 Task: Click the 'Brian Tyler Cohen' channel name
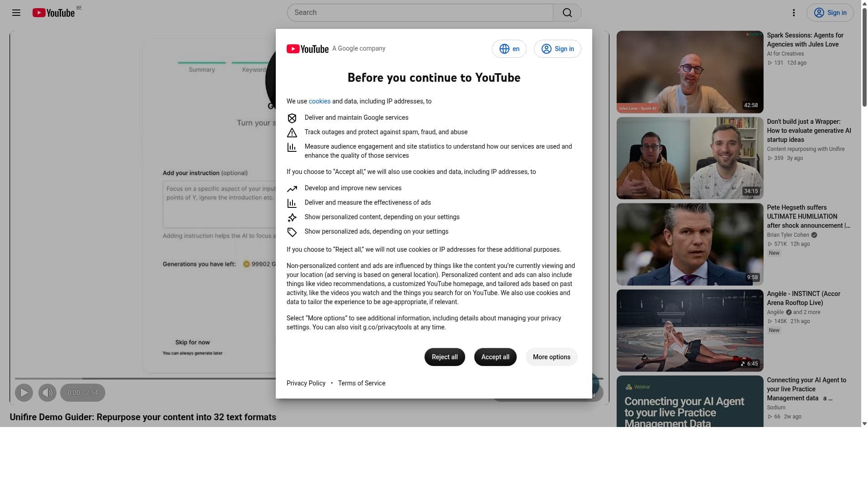(788, 235)
